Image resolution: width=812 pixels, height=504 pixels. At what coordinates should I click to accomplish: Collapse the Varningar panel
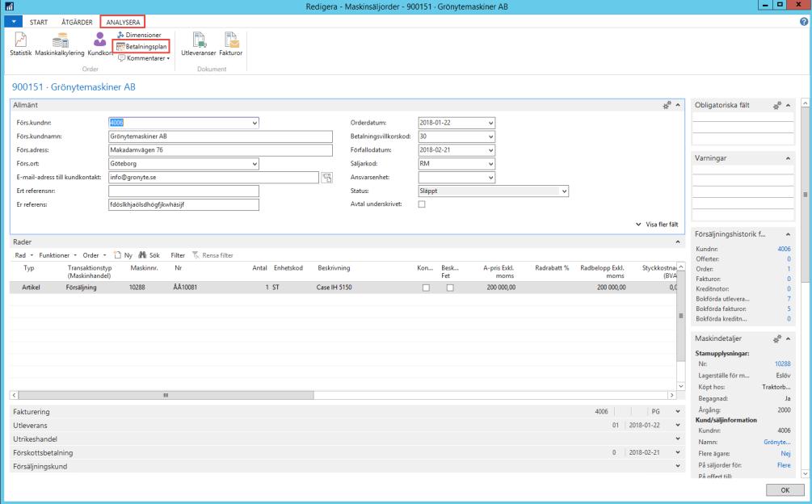[788, 158]
